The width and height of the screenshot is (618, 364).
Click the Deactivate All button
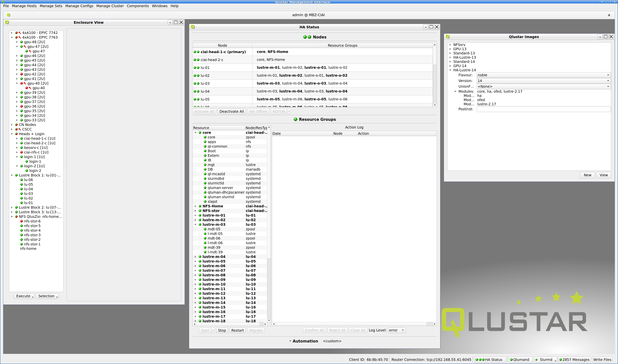(231, 111)
